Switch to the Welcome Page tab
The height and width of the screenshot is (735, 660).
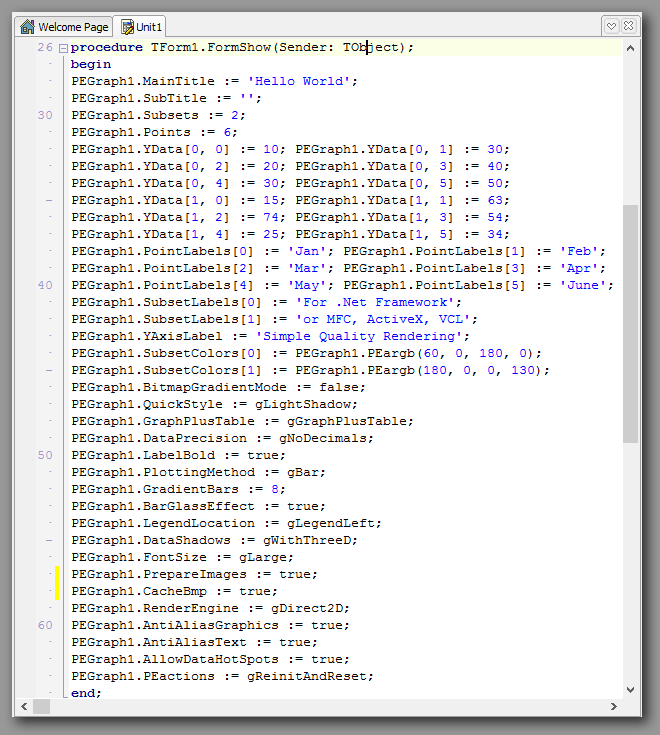coord(64,27)
